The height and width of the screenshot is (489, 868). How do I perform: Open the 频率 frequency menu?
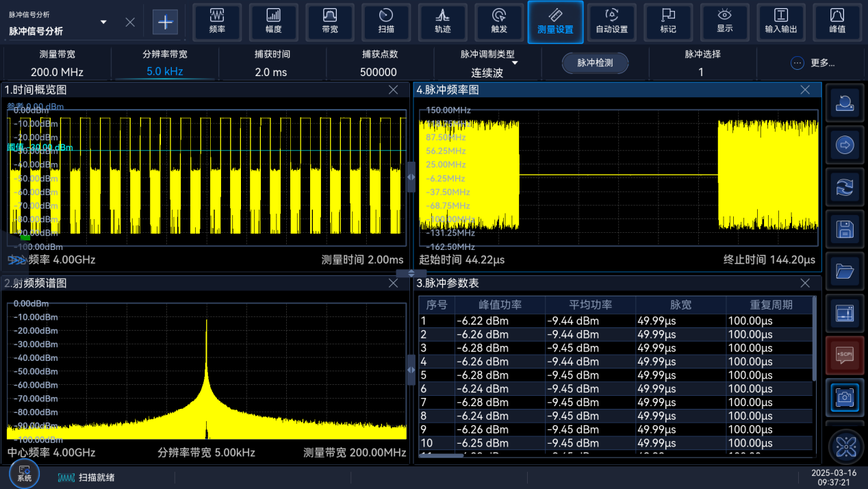pyautogui.click(x=217, y=22)
